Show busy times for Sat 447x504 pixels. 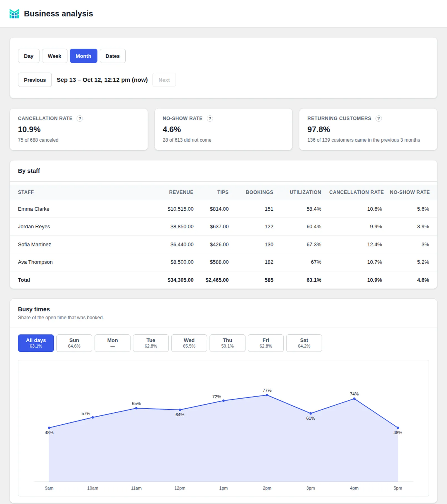point(304,343)
